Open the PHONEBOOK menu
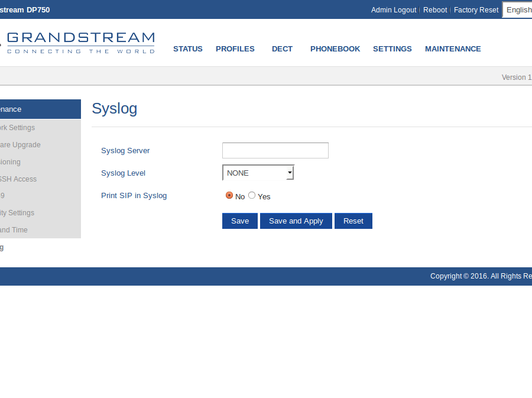This screenshot has height=398, width=532. [335, 49]
